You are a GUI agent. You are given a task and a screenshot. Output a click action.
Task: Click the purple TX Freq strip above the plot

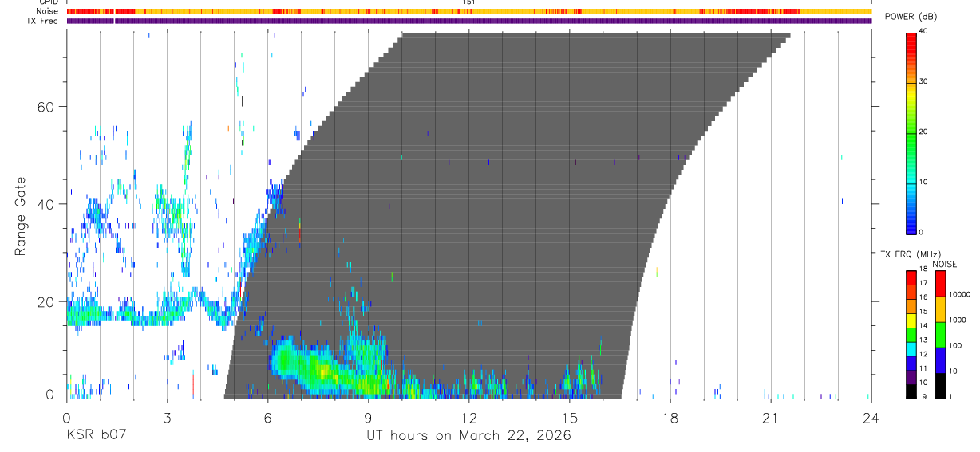point(469,21)
